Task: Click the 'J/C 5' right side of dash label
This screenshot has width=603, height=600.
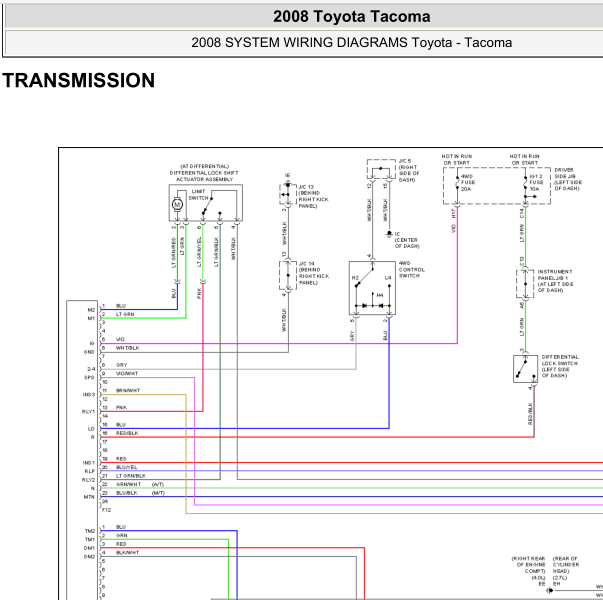Action: (409, 170)
